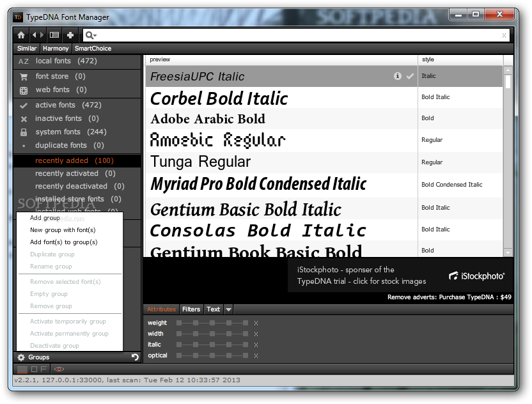Choose Add font(s) to group(s)
Image resolution: width=532 pixels, height=404 pixels.
(x=64, y=242)
